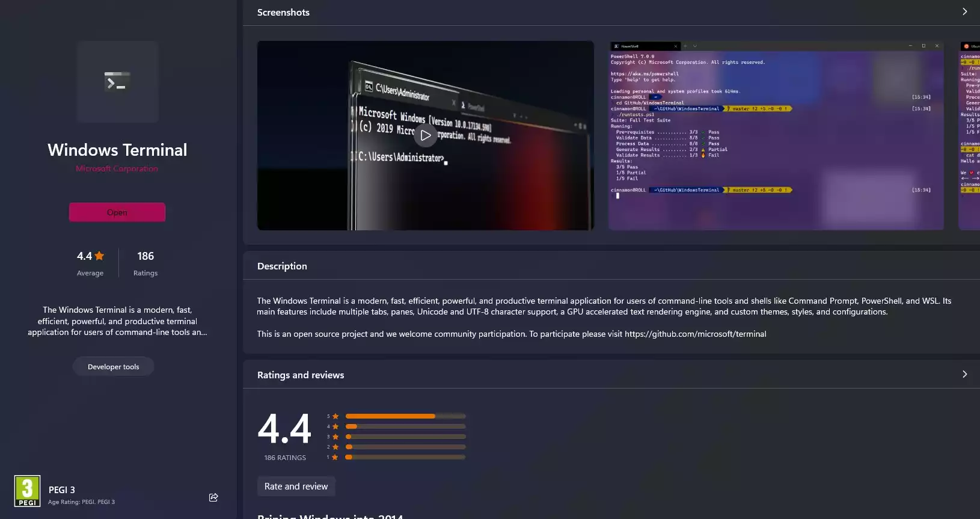980x519 pixels.
Task: Click Rate and review button
Action: (296, 487)
